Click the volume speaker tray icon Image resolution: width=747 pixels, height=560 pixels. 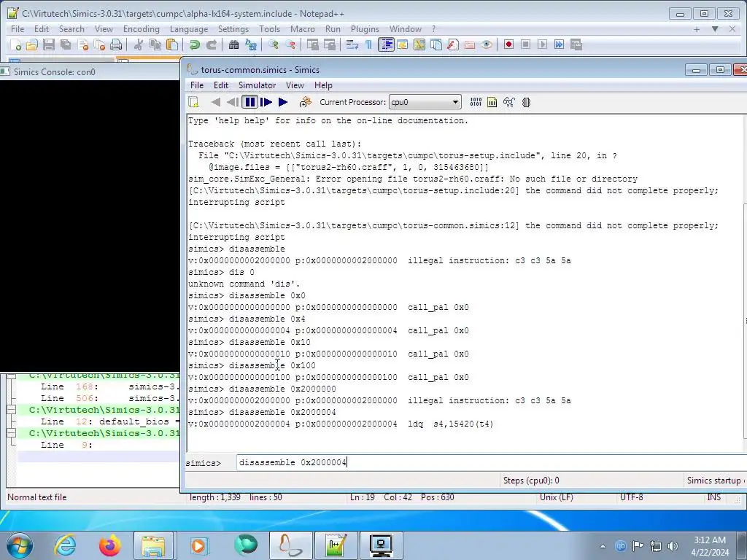click(673, 545)
